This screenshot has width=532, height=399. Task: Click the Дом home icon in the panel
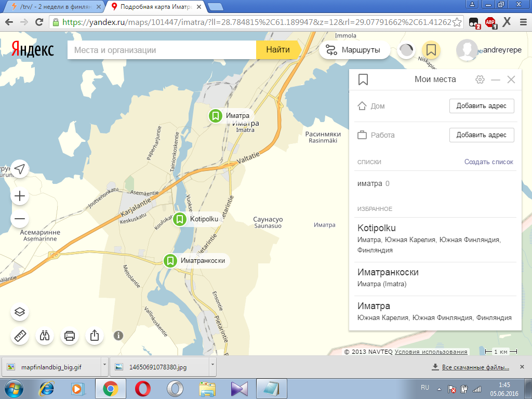tap(362, 106)
